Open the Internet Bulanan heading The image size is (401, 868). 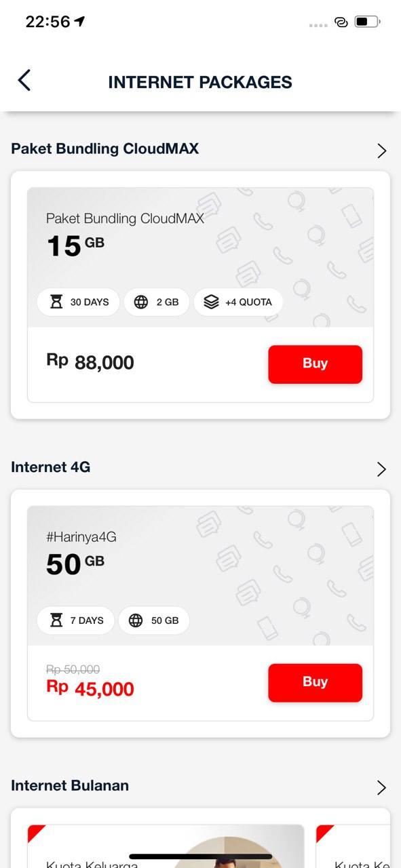[x=70, y=785]
